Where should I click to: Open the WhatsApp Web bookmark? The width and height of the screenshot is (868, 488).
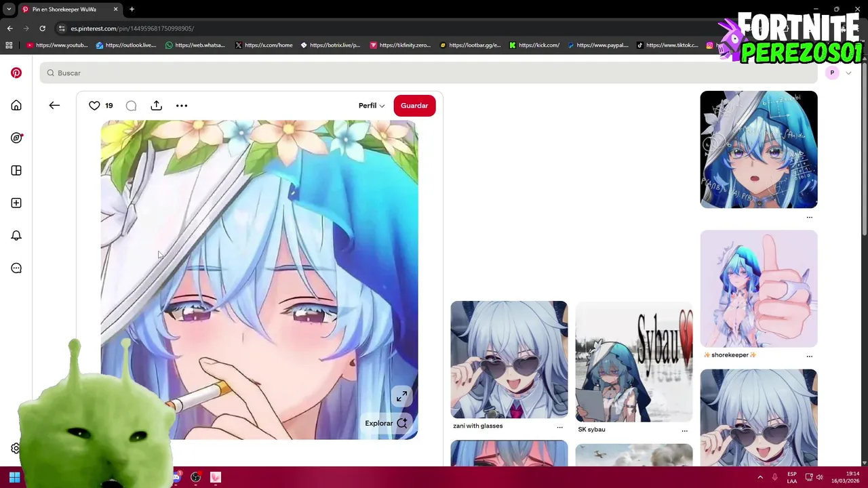(x=195, y=45)
